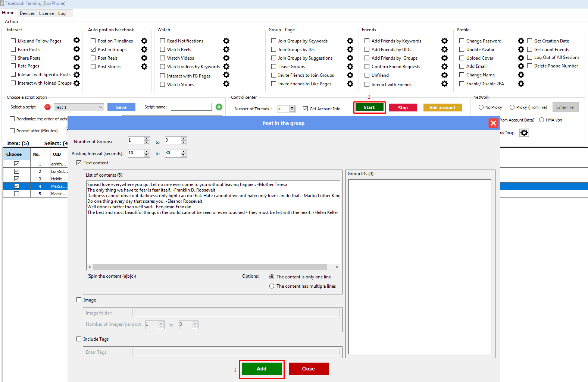Increase Number of Threads value
This screenshot has height=382, width=588.
[x=292, y=107]
